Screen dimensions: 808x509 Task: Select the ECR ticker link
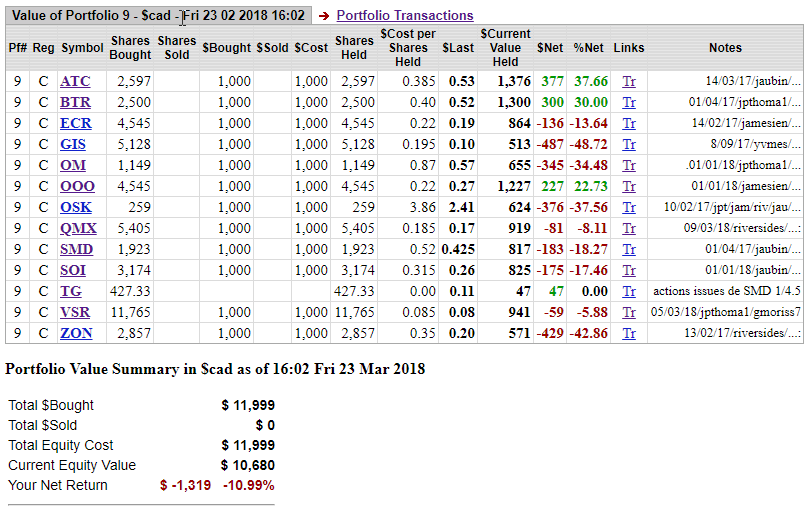pyautogui.click(x=75, y=123)
